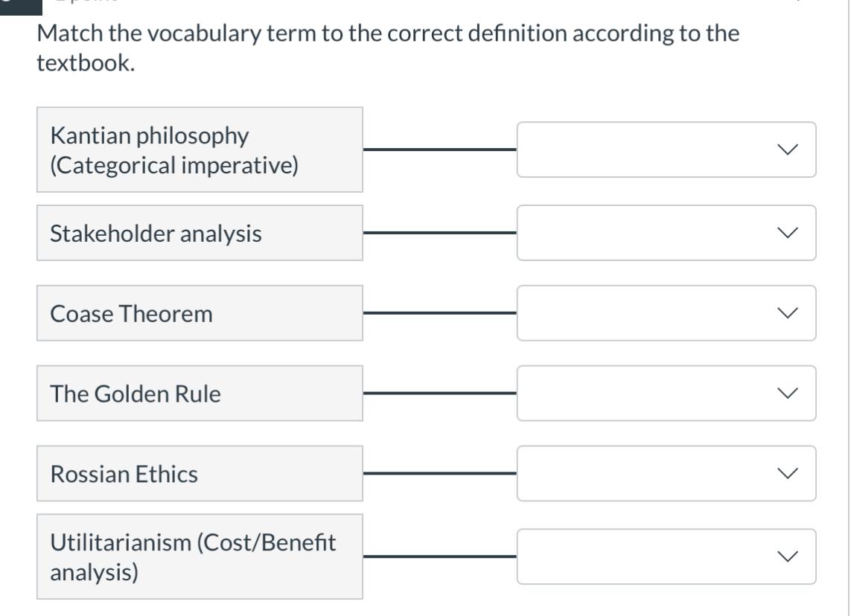Click the chevron arrow for Kantian philosophy
The height and width of the screenshot is (616, 851).
coord(786,150)
